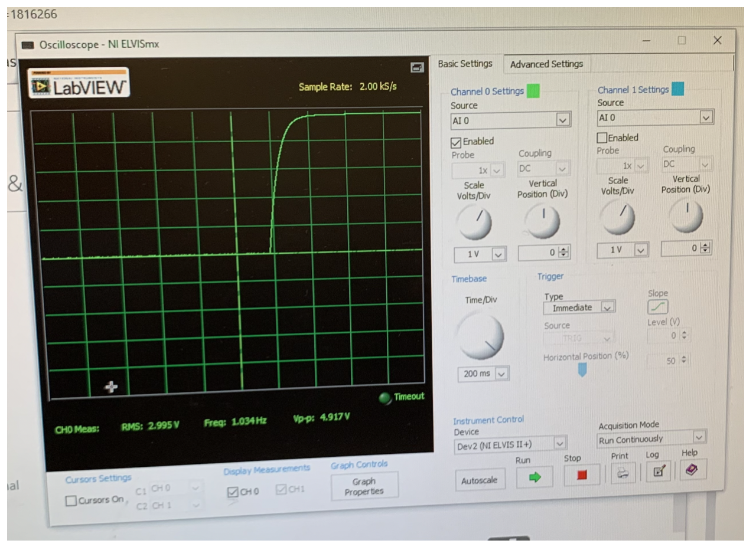Click Channel 0 green color swatch
This screenshot has height=550, width=756.
click(533, 91)
